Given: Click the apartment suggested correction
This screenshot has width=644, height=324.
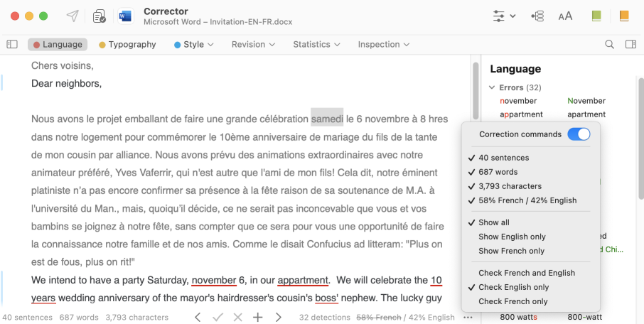Looking at the screenshot, I should point(586,114).
